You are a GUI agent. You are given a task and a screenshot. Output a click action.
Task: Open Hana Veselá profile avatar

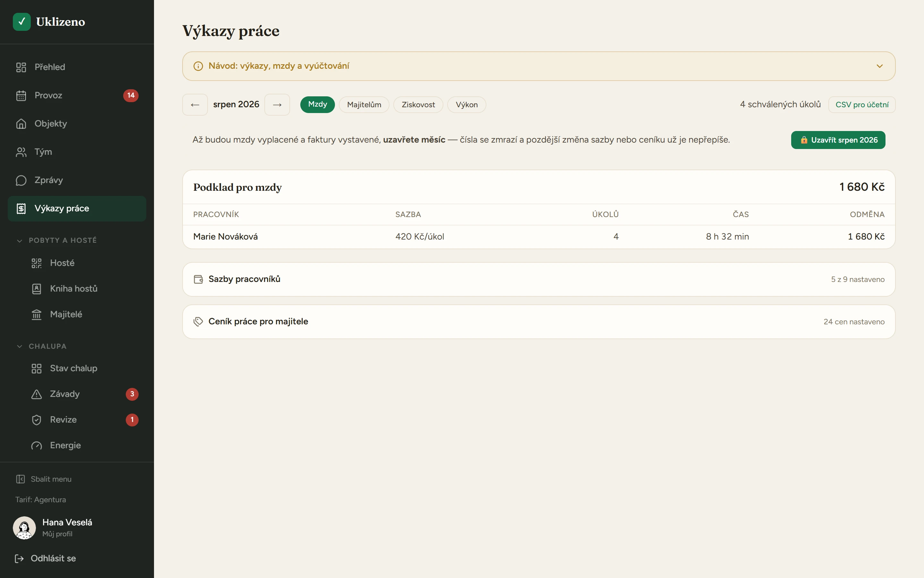coord(24,528)
